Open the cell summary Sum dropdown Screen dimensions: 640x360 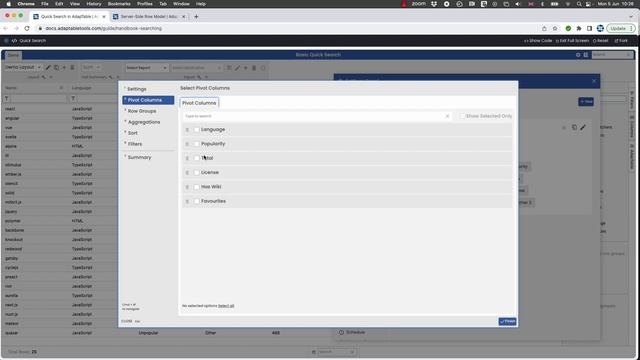click(91, 67)
